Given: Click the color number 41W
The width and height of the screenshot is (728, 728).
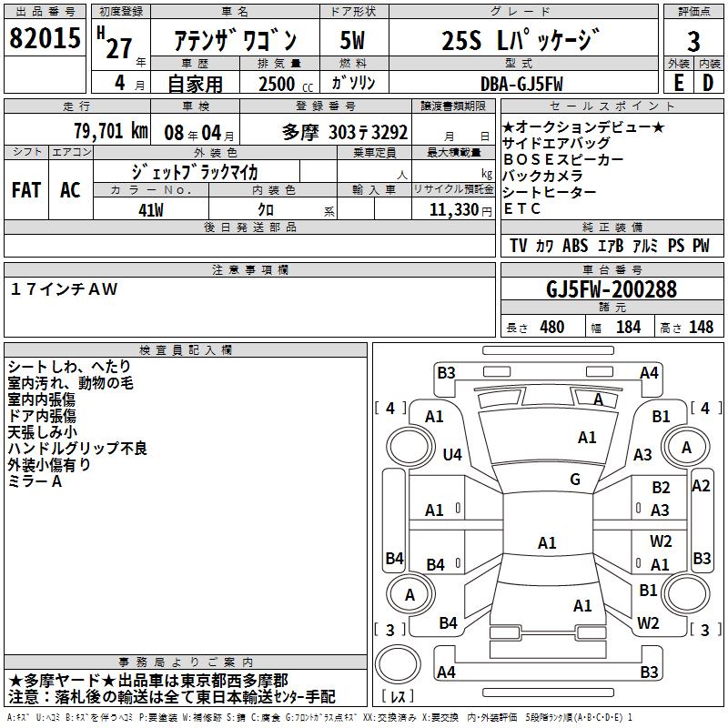Looking at the screenshot, I should click(x=151, y=210).
